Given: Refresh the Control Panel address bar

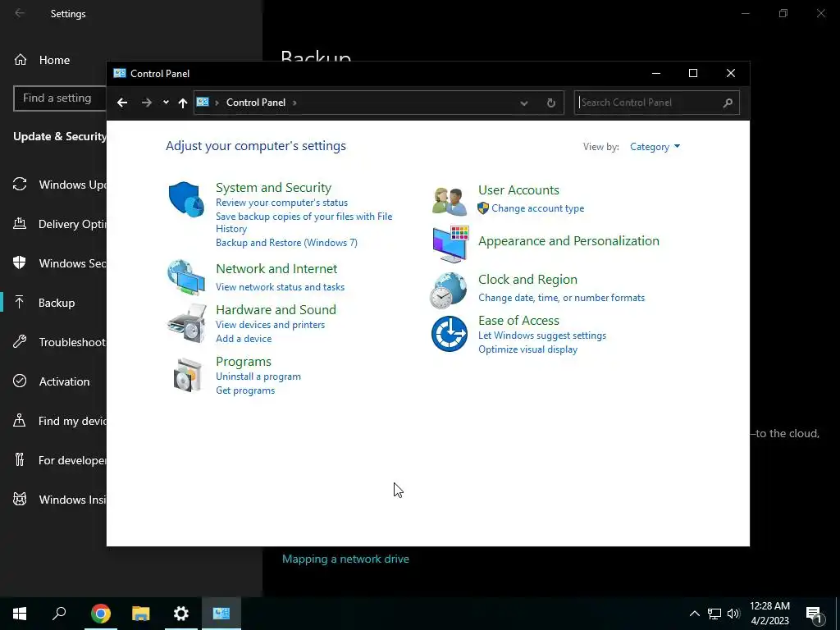Looking at the screenshot, I should pos(550,103).
